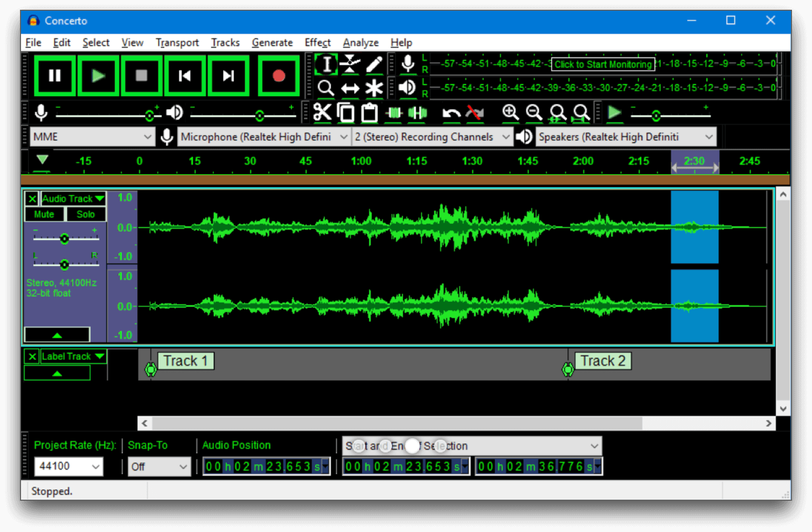Expand the Snap-To Off dropdown

(159, 466)
